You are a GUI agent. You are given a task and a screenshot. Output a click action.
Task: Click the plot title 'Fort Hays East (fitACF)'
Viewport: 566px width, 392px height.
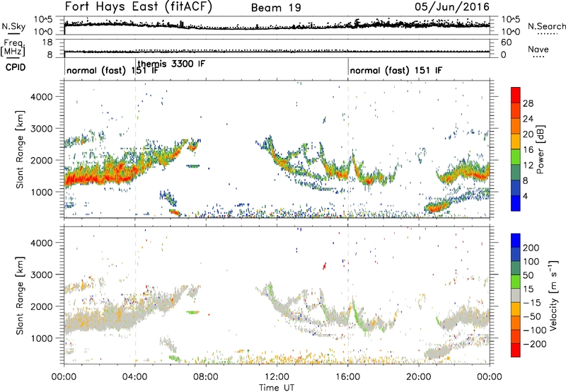(138, 6)
